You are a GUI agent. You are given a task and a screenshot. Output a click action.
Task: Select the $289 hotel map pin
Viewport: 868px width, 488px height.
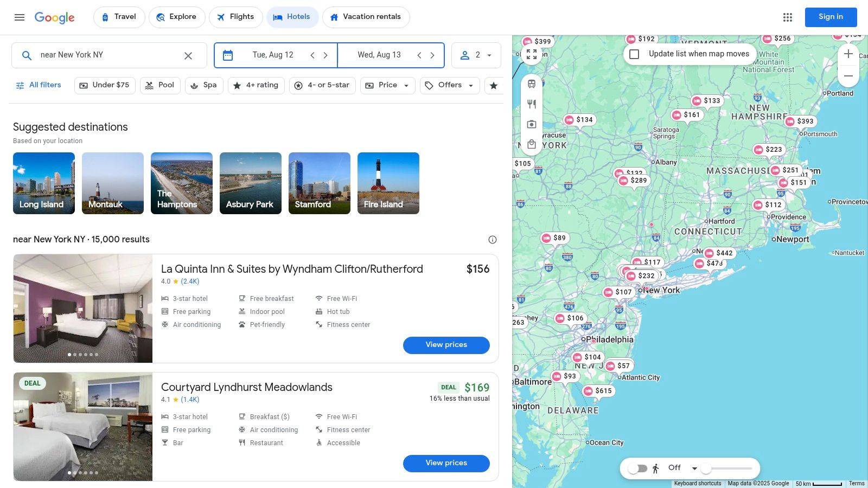click(633, 181)
